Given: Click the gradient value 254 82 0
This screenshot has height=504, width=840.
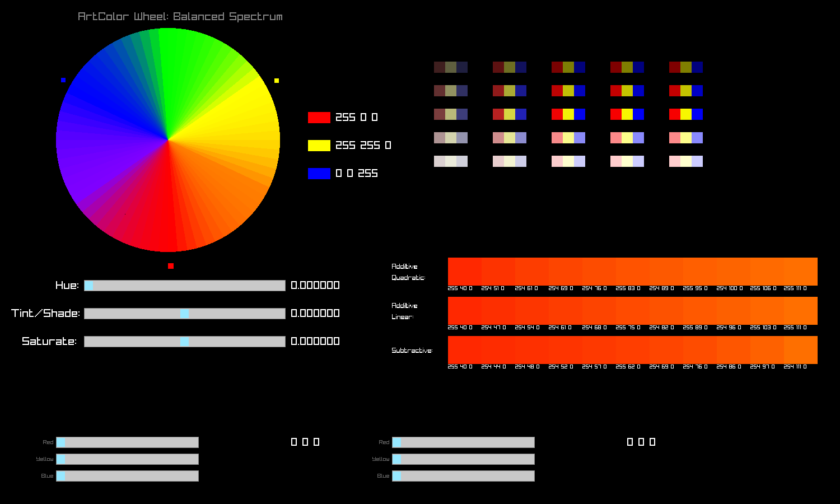Looking at the screenshot, I should coord(661,328).
